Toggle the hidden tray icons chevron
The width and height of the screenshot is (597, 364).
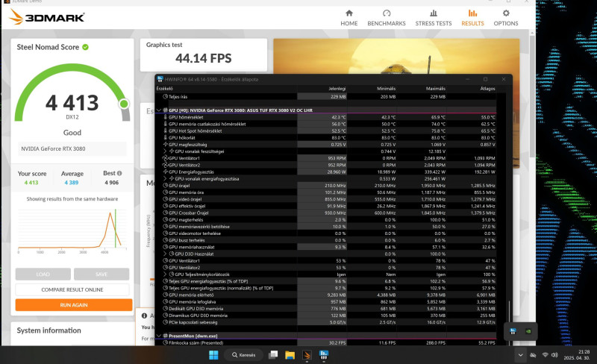click(x=520, y=355)
